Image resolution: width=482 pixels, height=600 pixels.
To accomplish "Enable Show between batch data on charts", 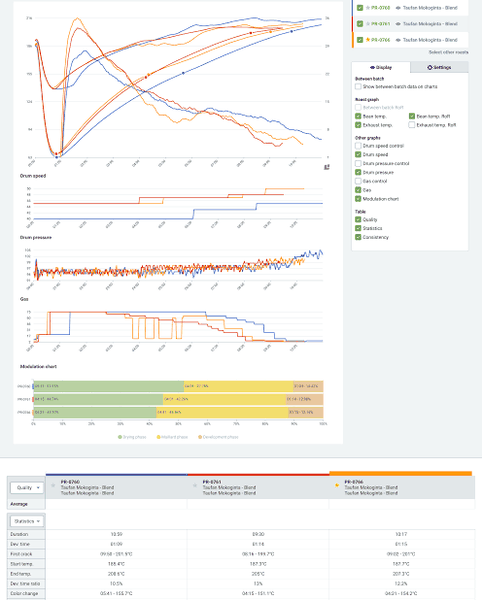I will click(x=358, y=86).
